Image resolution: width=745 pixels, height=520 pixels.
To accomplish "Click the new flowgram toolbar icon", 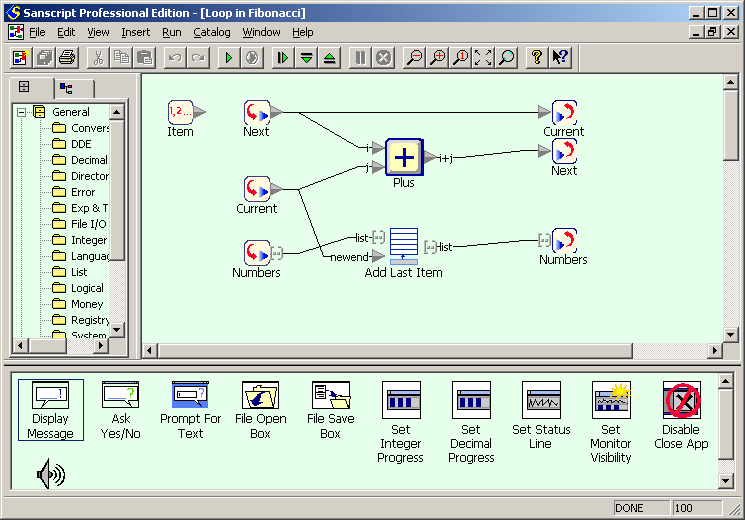I will click(x=20, y=58).
